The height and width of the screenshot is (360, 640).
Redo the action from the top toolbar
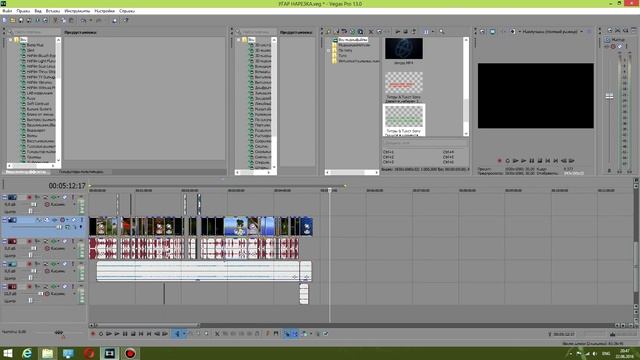click(98, 20)
